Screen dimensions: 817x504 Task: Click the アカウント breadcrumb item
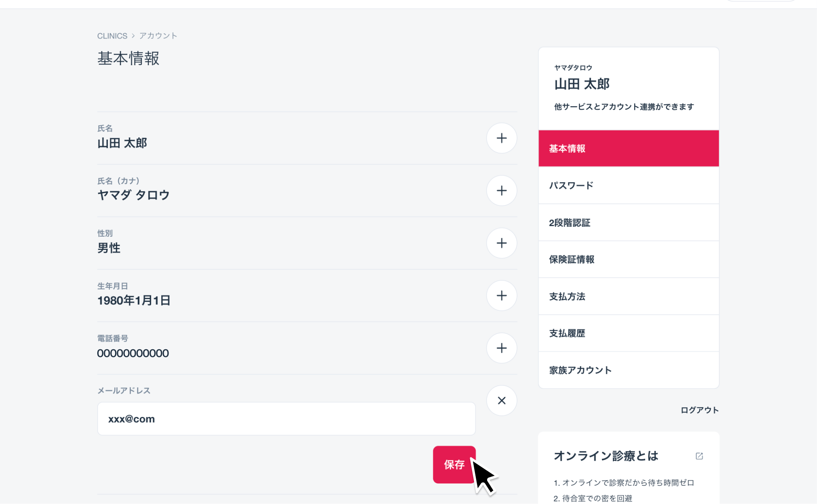click(x=158, y=36)
